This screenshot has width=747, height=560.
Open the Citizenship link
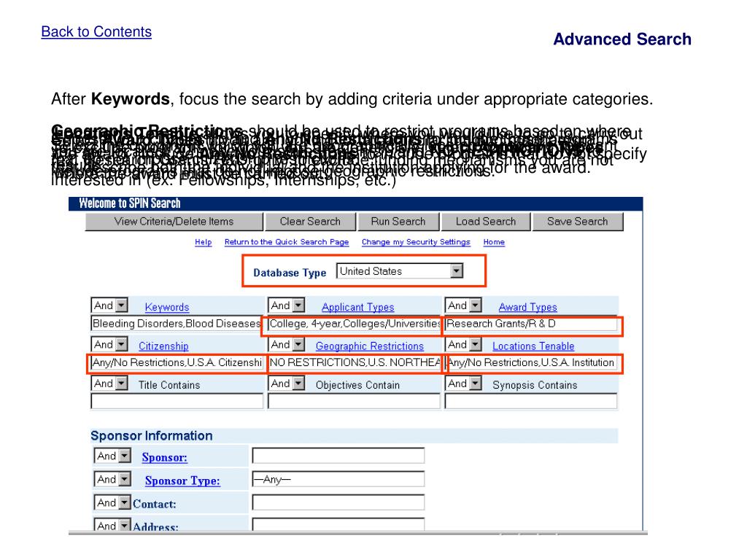(163, 346)
